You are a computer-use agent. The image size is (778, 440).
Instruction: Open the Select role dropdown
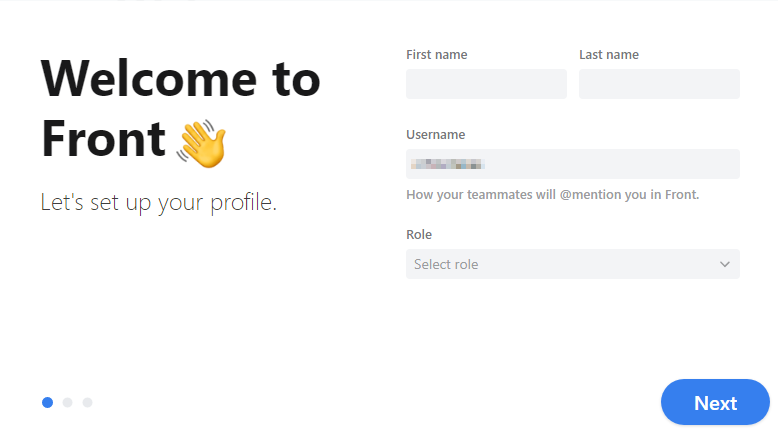click(573, 264)
